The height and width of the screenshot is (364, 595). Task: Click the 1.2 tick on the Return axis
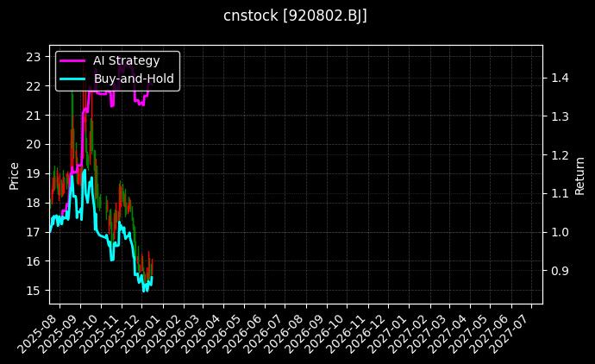[x=559, y=155]
